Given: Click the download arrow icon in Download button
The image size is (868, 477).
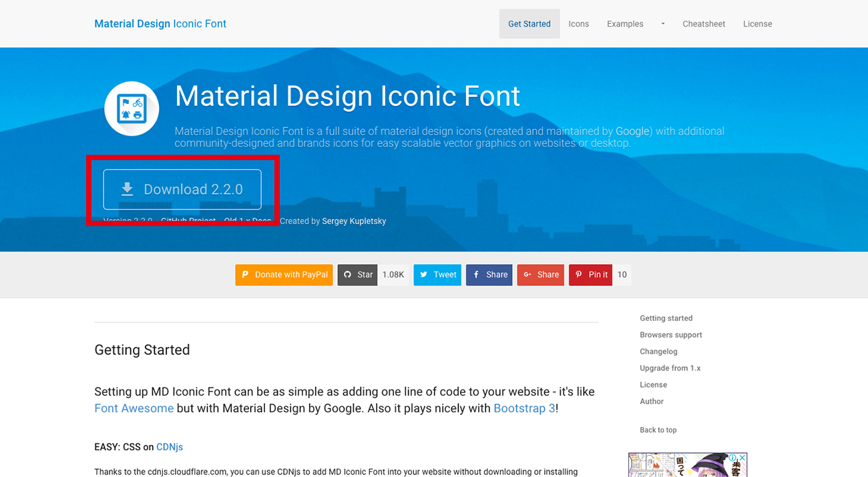Looking at the screenshot, I should 127,189.
